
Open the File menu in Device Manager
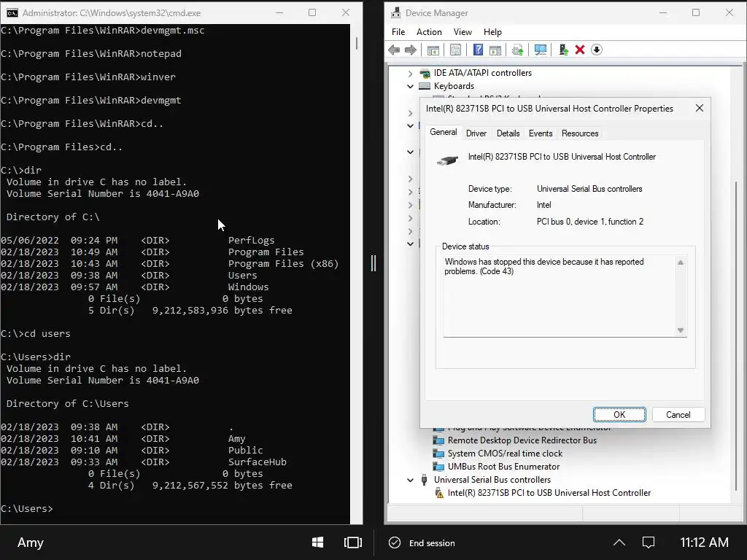point(398,32)
